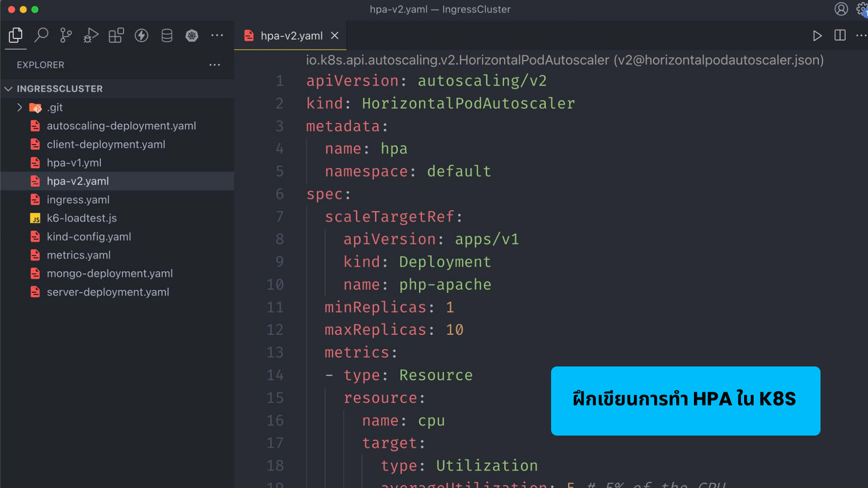Screen dimensions: 868x488
Task: Click the 'target:' key on line 17
Action: [x=394, y=443]
